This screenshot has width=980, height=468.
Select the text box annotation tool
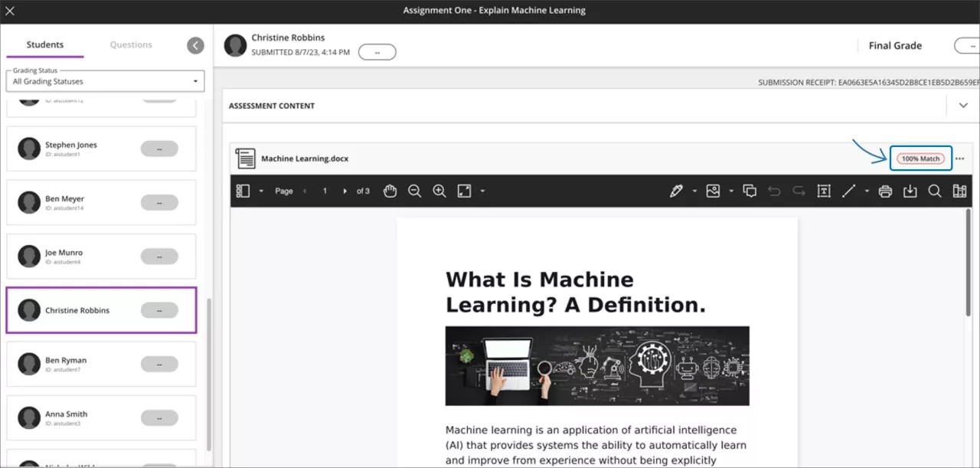click(824, 191)
